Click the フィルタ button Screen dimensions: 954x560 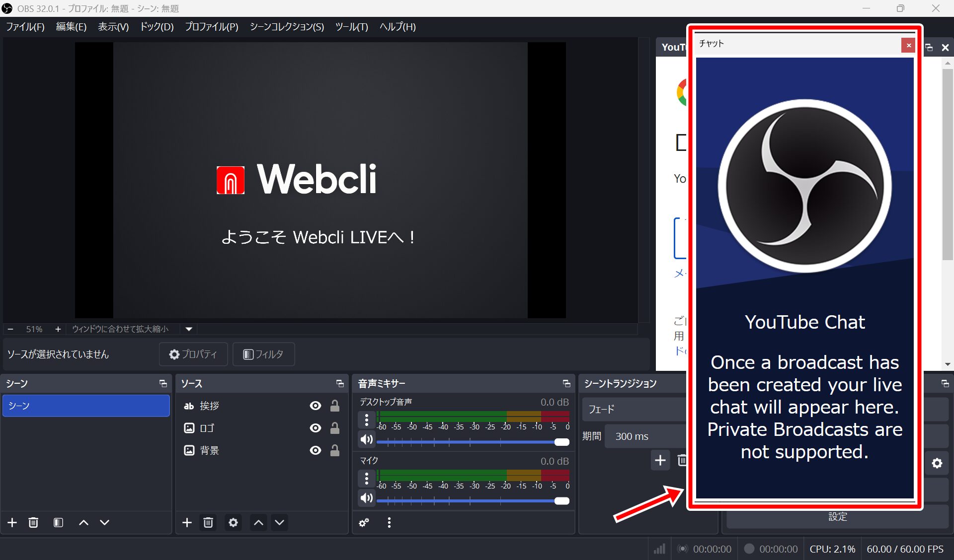point(264,354)
